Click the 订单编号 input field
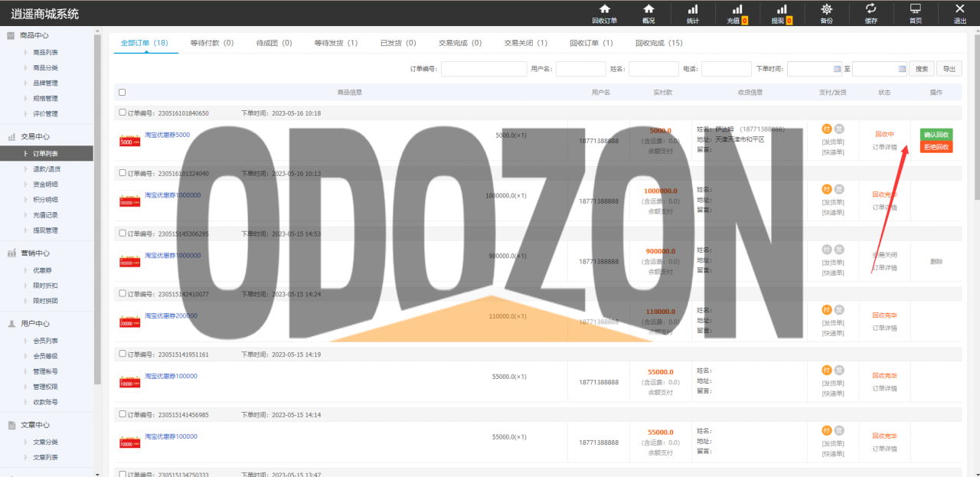Viewport: 980px width, 477px height. coord(484,69)
